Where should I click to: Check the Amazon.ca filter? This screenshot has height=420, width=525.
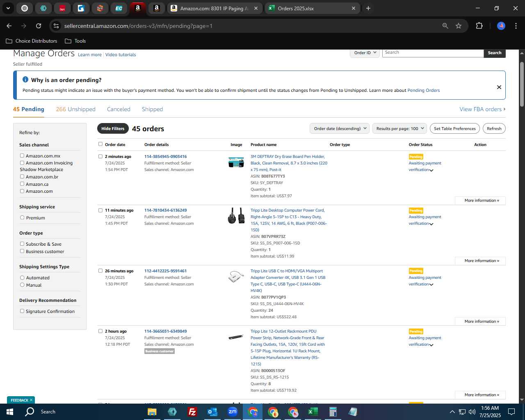pos(22,184)
